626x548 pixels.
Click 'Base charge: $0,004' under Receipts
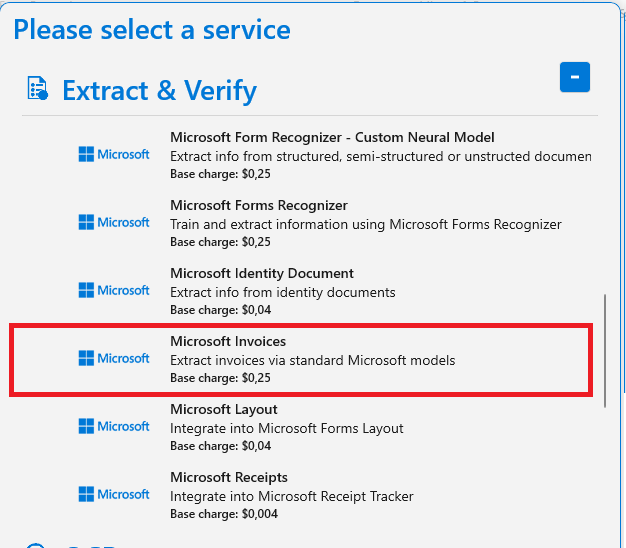[x=224, y=514]
